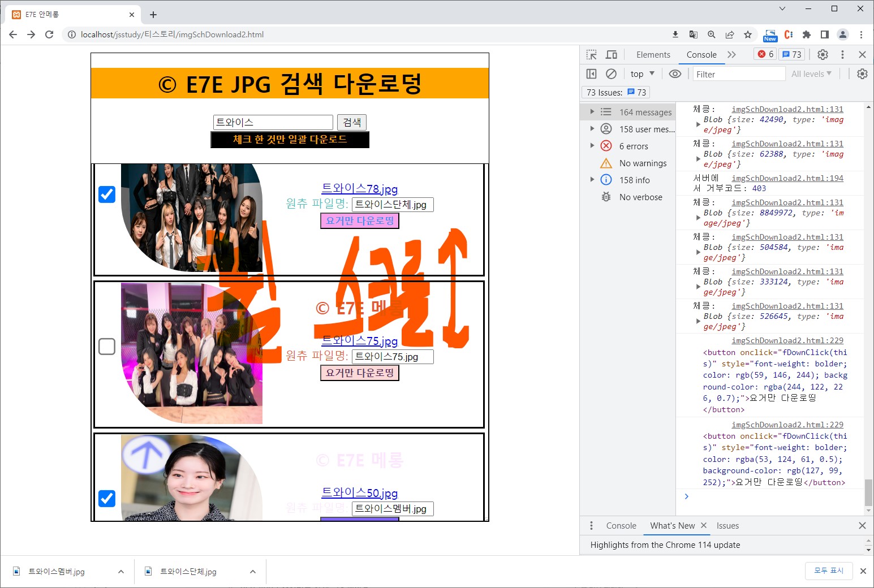Edit filename field 트와이스단체.jpg
The image size is (874, 588).
click(393, 205)
